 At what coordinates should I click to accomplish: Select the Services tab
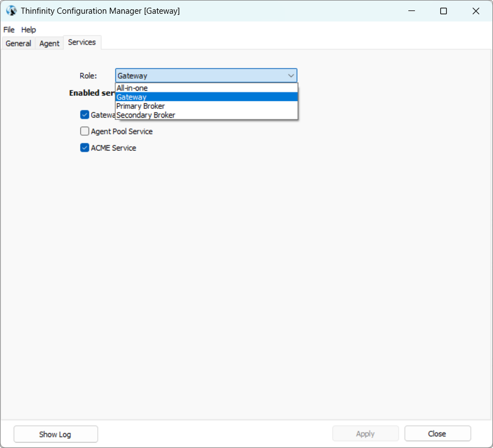[x=82, y=42]
